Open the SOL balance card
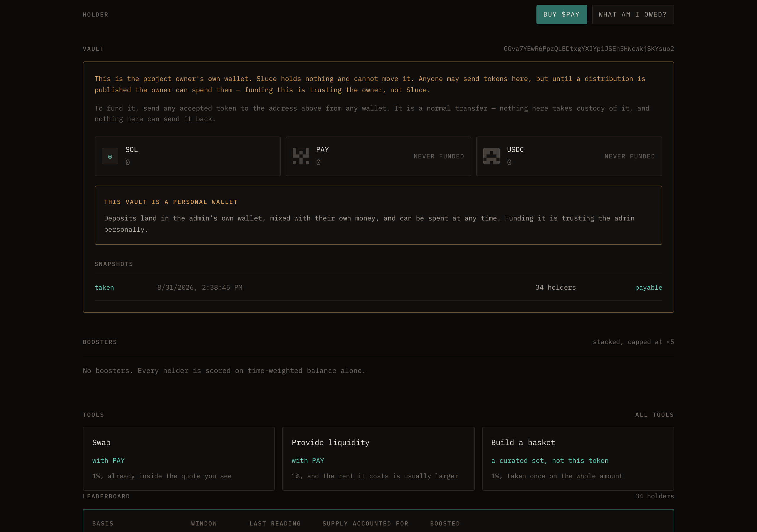The image size is (757, 532). [x=187, y=156]
